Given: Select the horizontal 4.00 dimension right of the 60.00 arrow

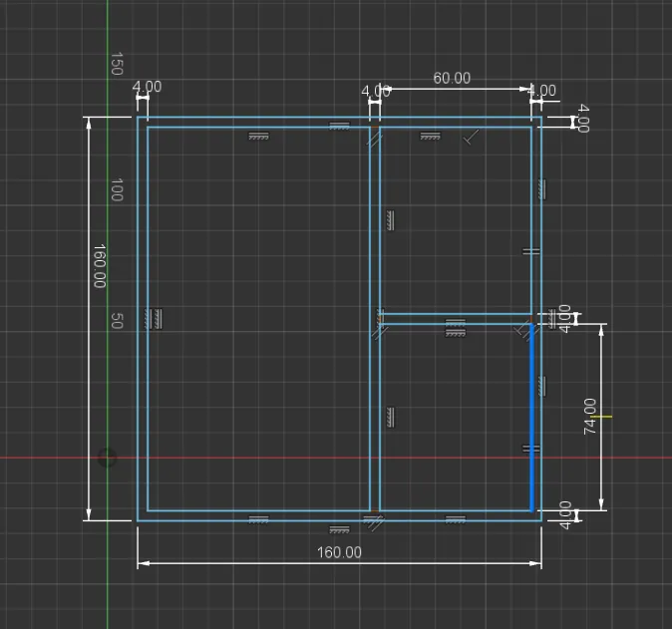Looking at the screenshot, I should point(542,91).
